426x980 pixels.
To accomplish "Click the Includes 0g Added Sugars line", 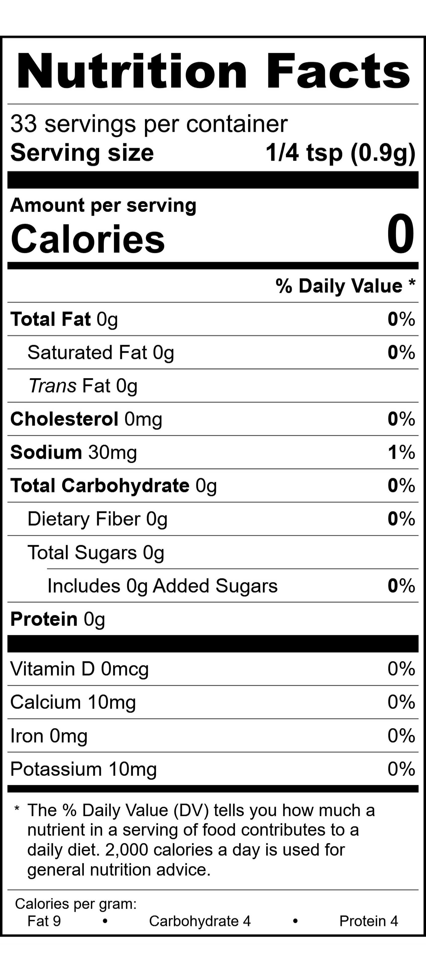I will pyautogui.click(x=162, y=586).
